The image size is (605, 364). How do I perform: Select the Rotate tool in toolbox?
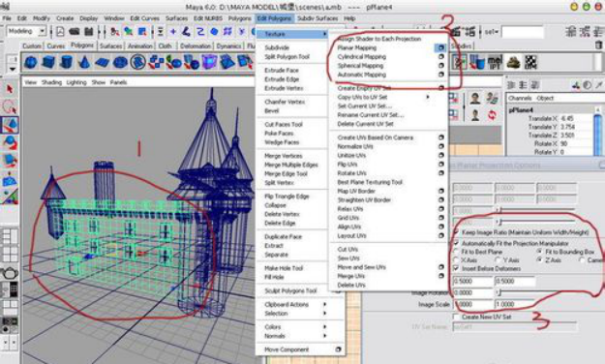pos(10,143)
